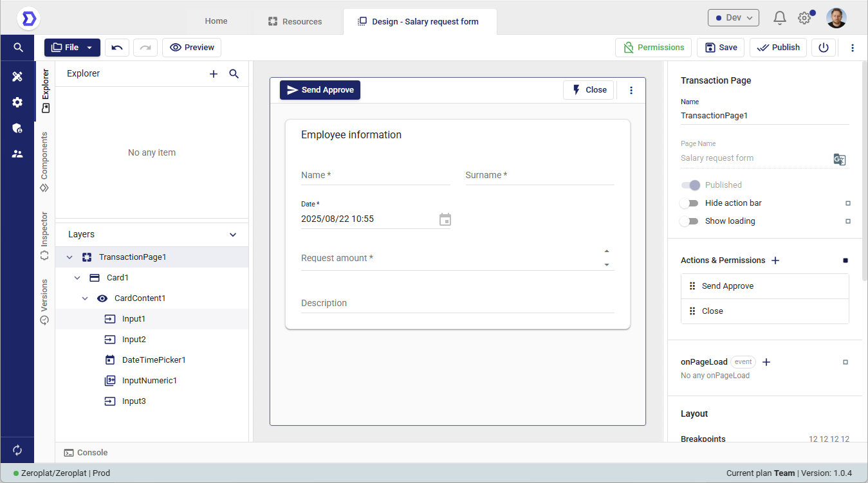Open the Dev environment dropdown
This screenshot has height=483, width=868.
pos(733,18)
